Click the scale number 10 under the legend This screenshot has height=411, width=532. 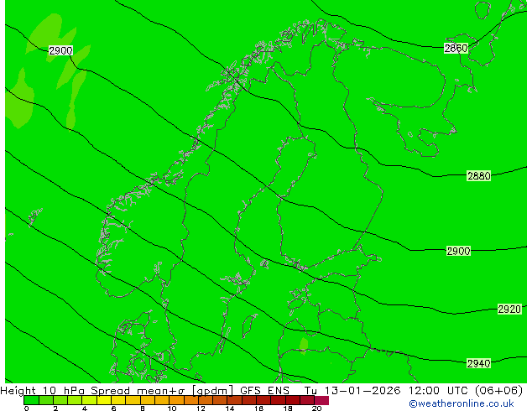172,408
